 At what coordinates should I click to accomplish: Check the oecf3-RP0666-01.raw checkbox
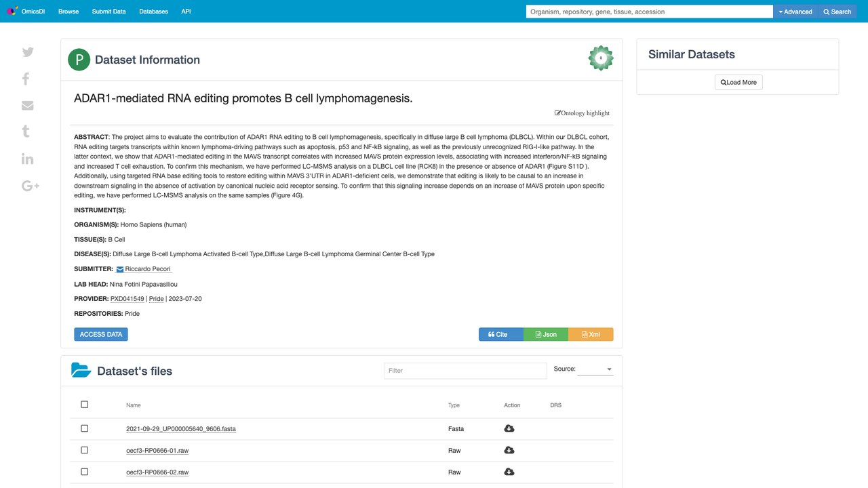coord(85,450)
